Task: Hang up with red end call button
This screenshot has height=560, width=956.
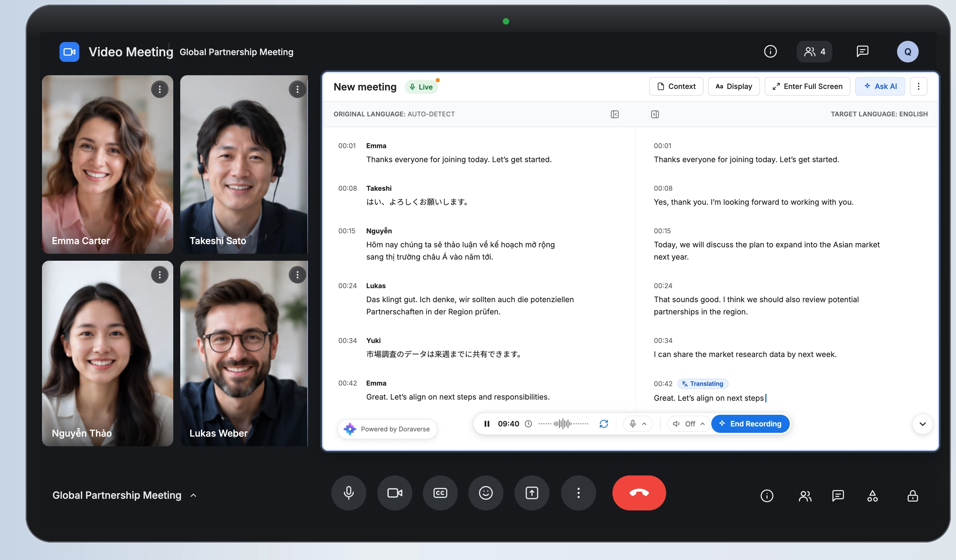Action: (639, 493)
